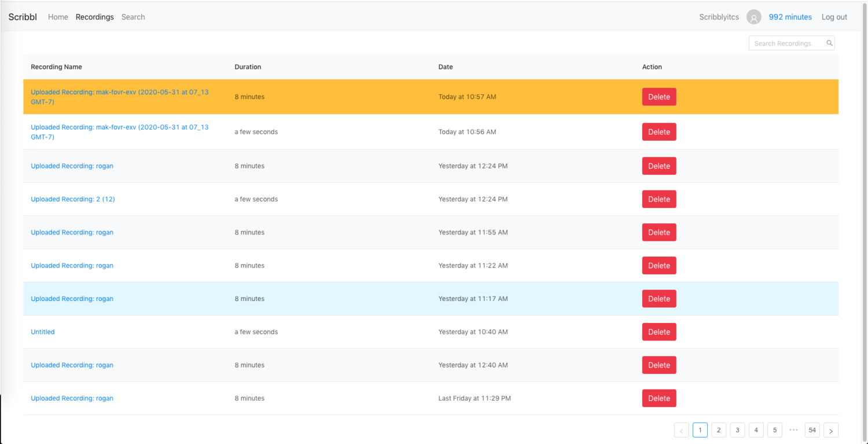Click the search magnifier icon

[829, 43]
